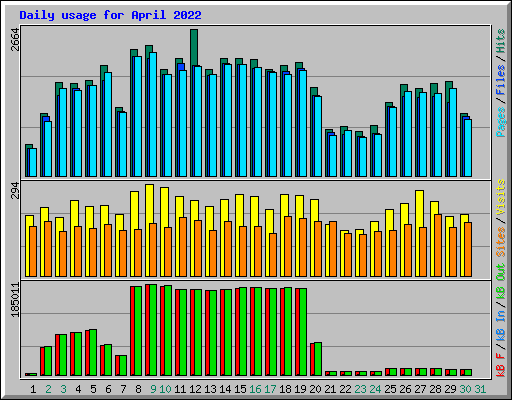The width and height of the screenshot is (512, 400).
Task: Click the orange sites bar for day 28
Action: (438, 245)
